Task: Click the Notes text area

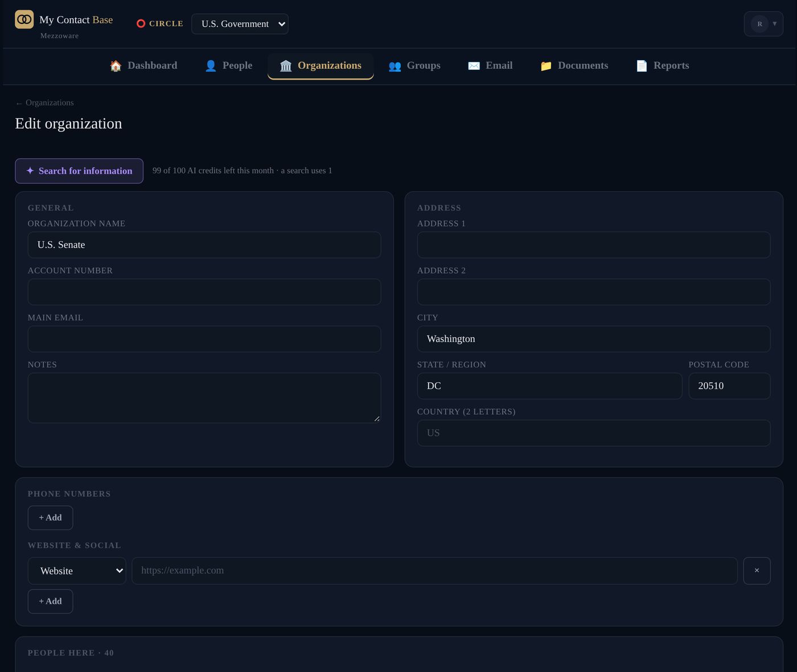Action: click(204, 398)
